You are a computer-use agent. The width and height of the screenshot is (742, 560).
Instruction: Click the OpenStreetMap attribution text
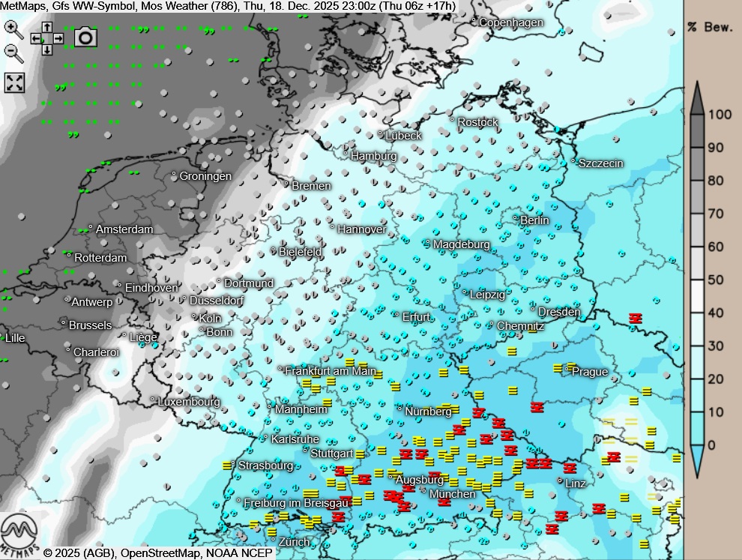(159, 553)
